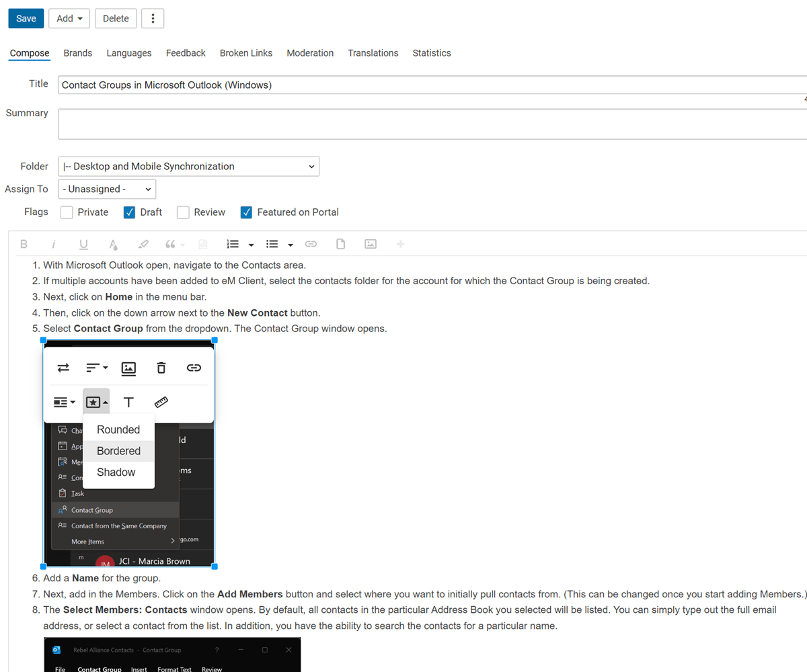Click the second screenshot titled Rebel Alliance Contacts
807x672 pixels.
click(x=172, y=655)
